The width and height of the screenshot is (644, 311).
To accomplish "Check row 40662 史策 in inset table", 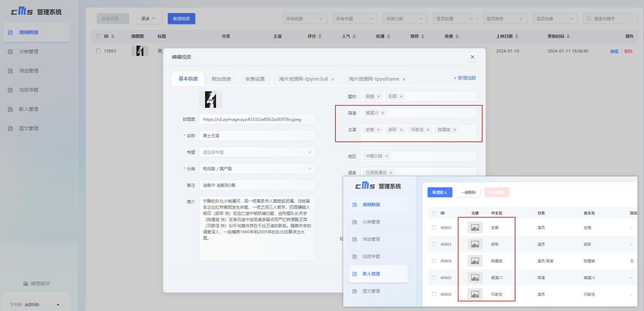I will pos(434,228).
